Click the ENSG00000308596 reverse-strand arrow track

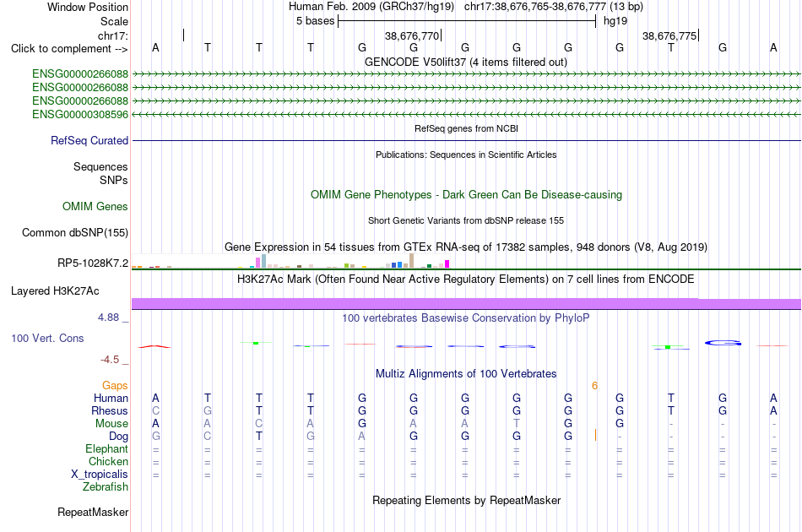point(466,115)
